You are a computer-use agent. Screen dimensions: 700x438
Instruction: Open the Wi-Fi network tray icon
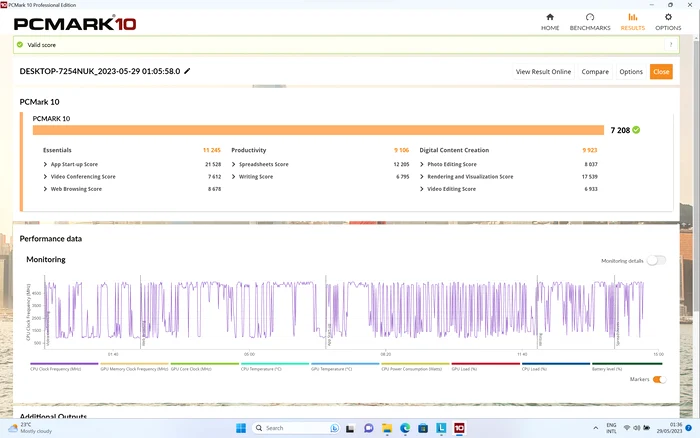627,428
